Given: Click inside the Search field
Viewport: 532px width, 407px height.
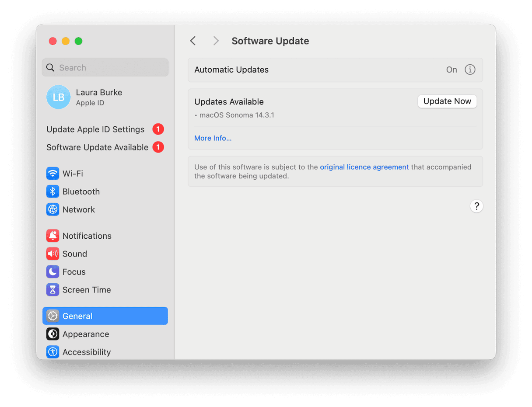Looking at the screenshot, I should point(105,67).
